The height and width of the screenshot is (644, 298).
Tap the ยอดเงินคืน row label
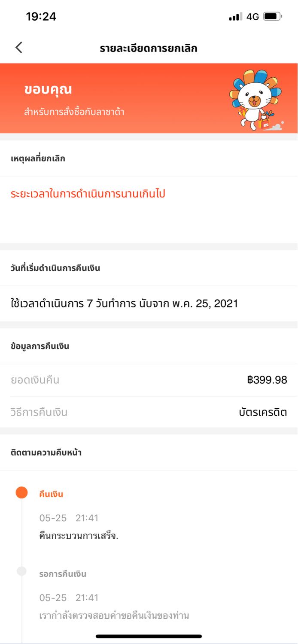point(35,380)
